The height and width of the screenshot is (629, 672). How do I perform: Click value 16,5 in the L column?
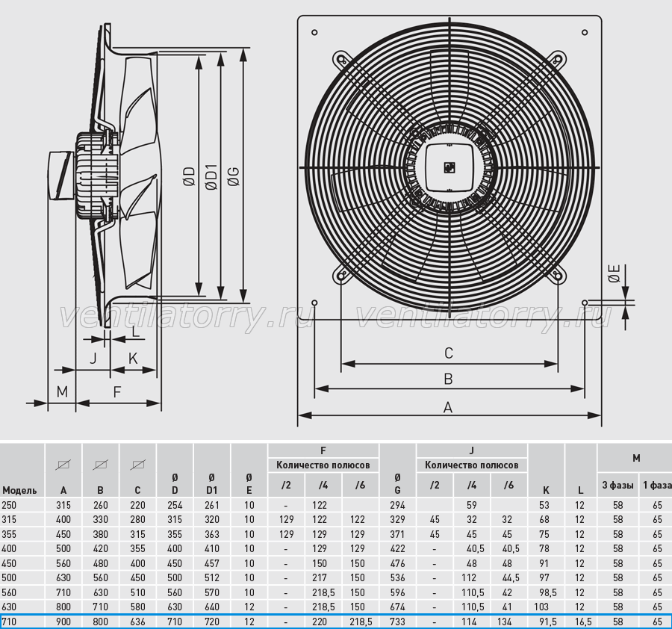click(583, 622)
